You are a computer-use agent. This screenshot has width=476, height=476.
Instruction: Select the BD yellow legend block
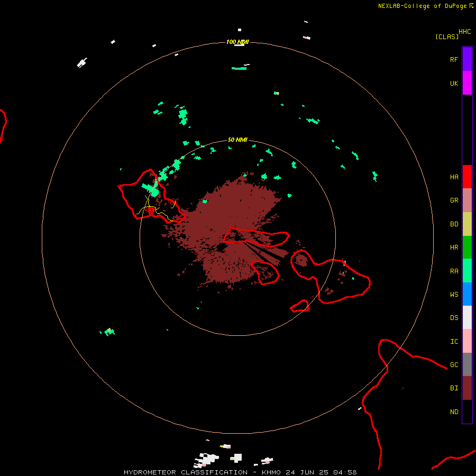[467, 224]
